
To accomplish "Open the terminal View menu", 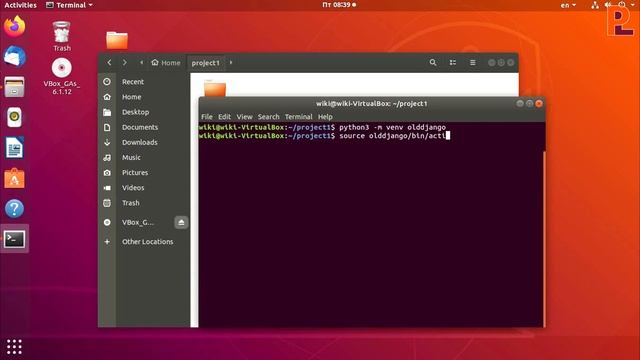I will pos(244,117).
